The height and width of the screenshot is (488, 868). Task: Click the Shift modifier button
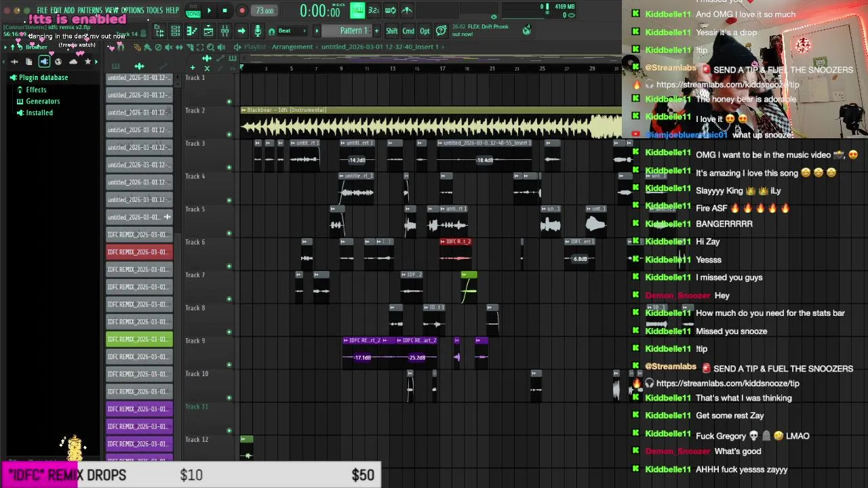pos(392,31)
